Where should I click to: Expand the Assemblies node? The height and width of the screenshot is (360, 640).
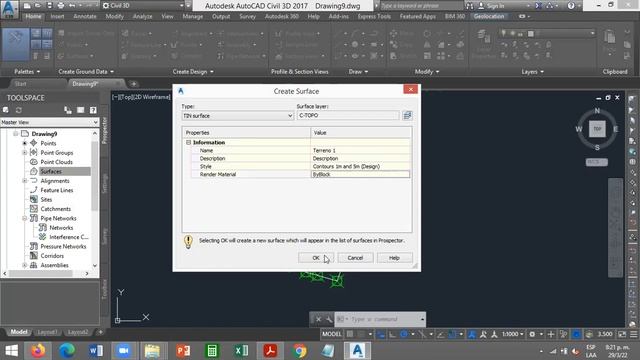tap(24, 265)
